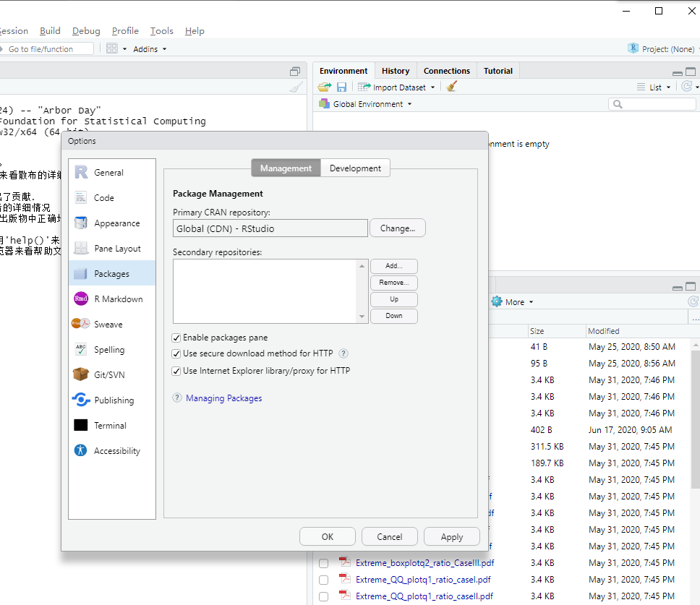Open the Import Dataset dropdown
The width and height of the screenshot is (700, 605).
click(x=399, y=87)
